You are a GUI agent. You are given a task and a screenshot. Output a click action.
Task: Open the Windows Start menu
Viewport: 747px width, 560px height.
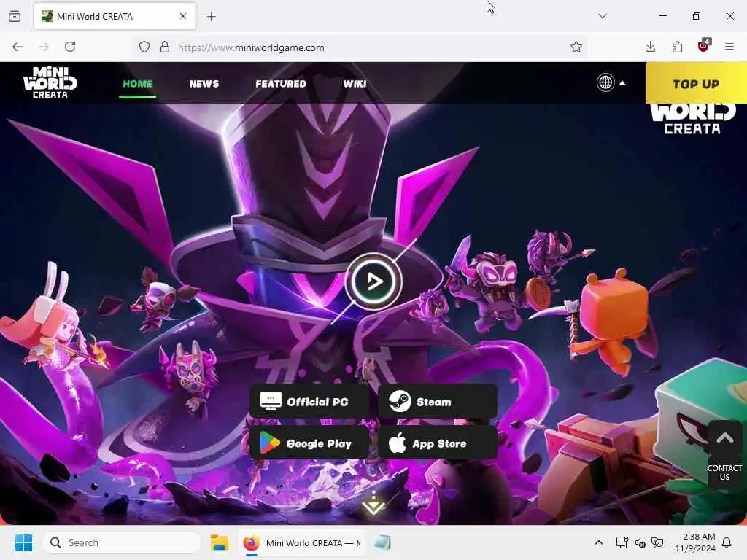[23, 542]
